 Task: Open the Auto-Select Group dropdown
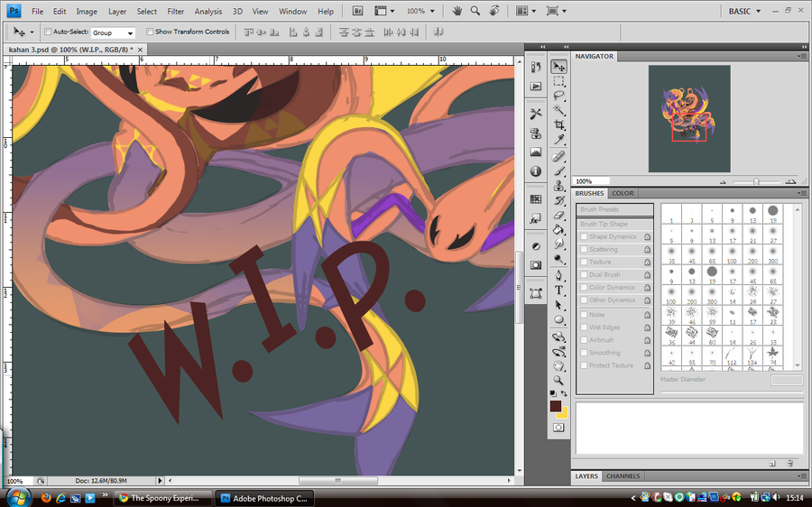[113, 32]
